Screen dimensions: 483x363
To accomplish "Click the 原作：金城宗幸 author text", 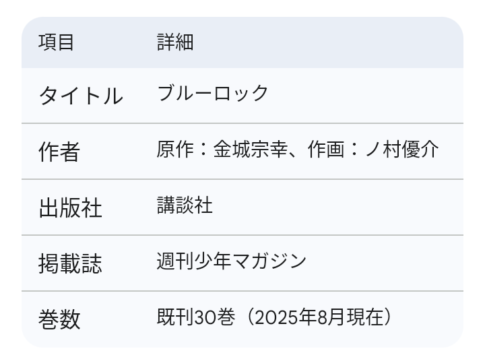I will coord(222,149).
